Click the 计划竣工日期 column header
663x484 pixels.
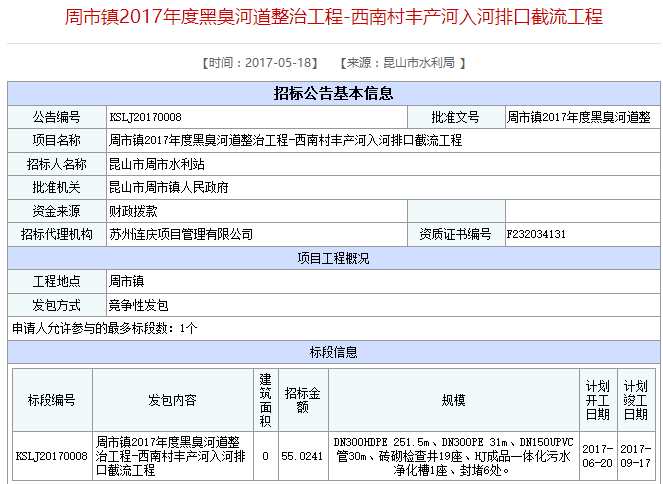[x=636, y=400]
